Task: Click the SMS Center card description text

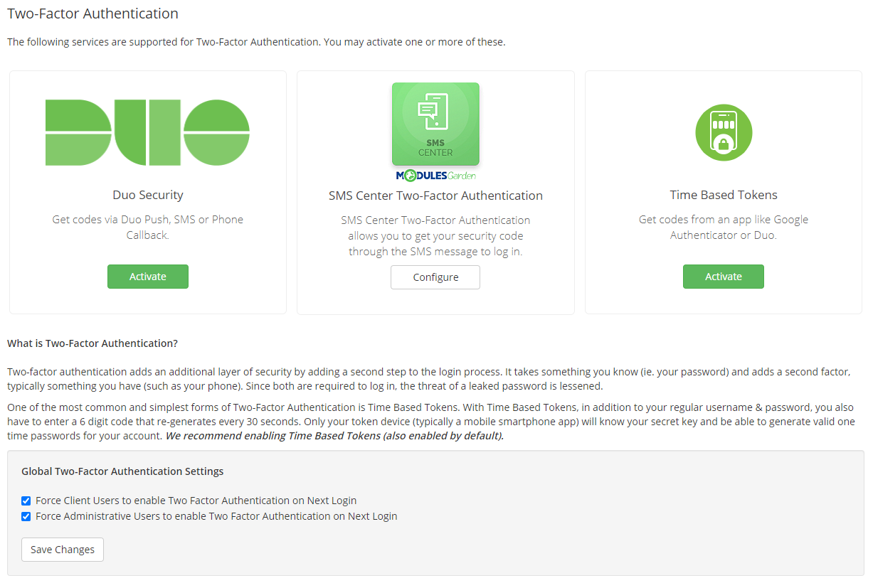Action: 435,235
